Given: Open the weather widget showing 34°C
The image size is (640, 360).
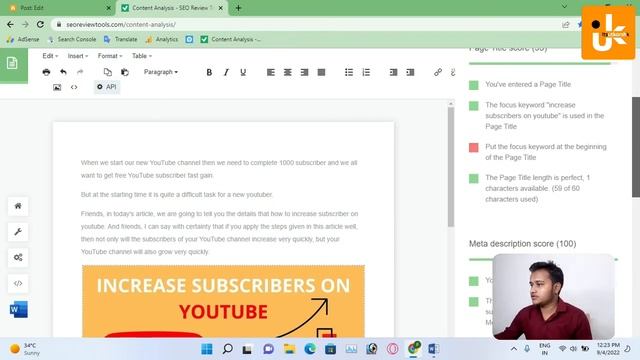Looking at the screenshot, I should pos(24,349).
